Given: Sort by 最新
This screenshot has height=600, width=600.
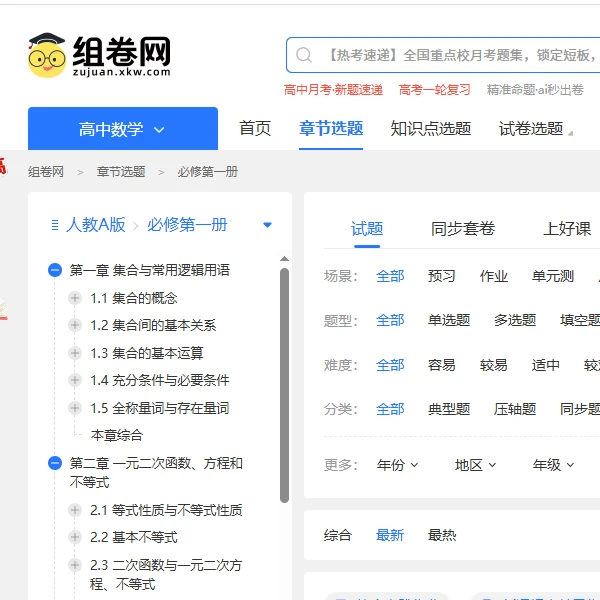Looking at the screenshot, I should [390, 535].
